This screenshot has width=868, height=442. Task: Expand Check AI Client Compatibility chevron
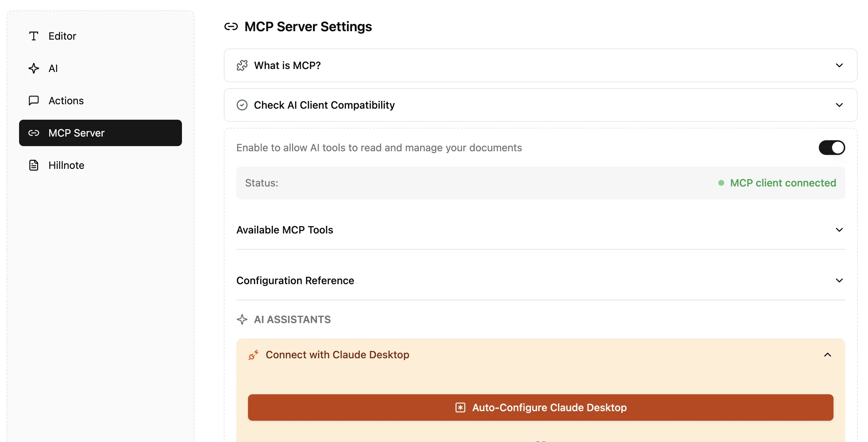click(x=839, y=105)
